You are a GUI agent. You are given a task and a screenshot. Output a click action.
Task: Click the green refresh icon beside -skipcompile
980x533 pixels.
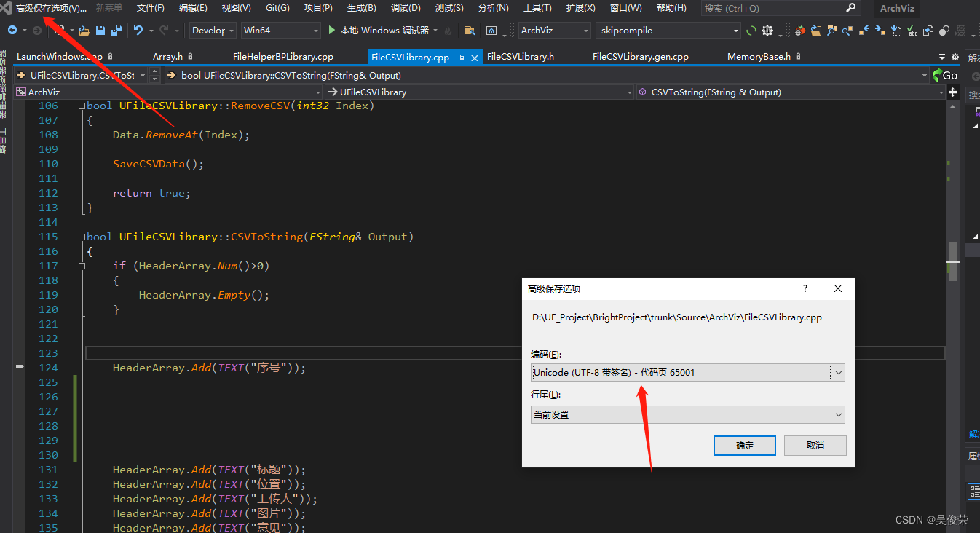point(752,31)
